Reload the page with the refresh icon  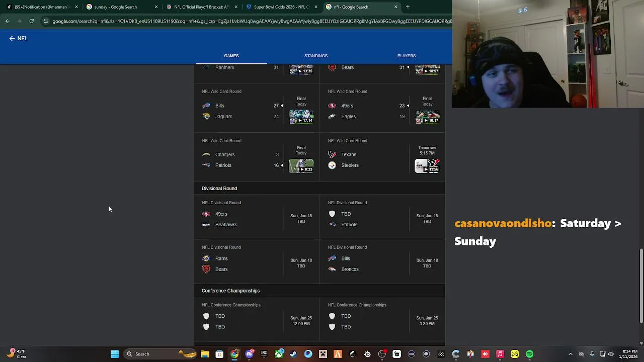pyautogui.click(x=31, y=21)
